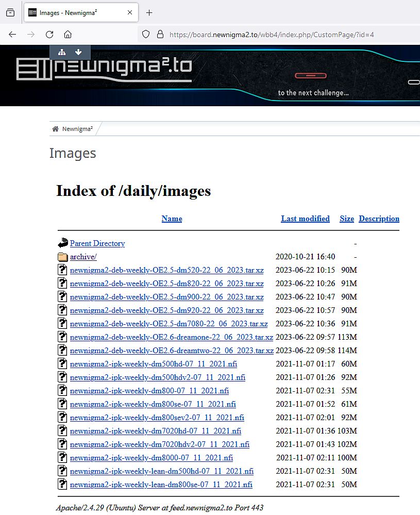
Task: Click the browser Back arrow
Action: [x=12, y=35]
